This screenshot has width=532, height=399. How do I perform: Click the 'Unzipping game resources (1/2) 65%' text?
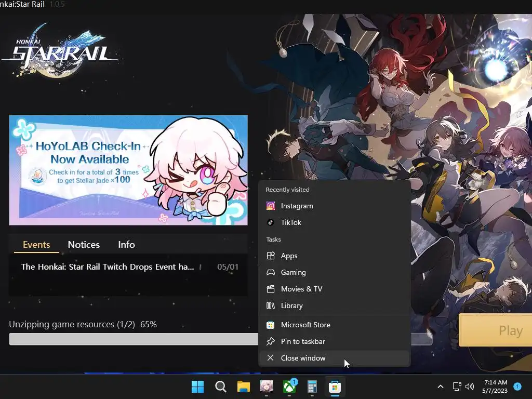point(83,324)
